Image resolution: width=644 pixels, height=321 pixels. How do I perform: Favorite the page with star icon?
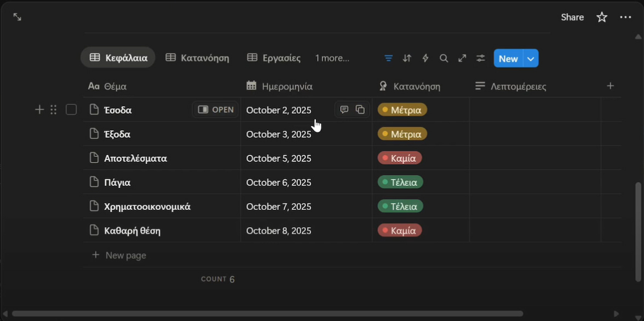click(x=602, y=17)
